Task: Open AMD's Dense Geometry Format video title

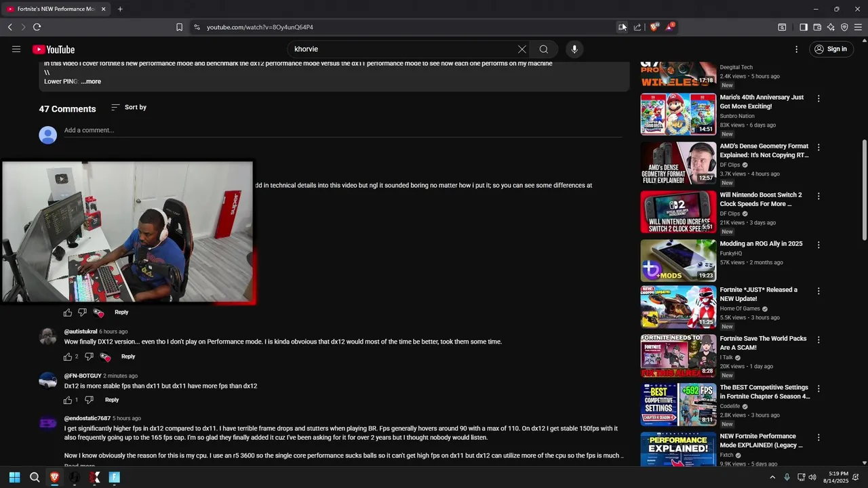Action: pos(764,150)
